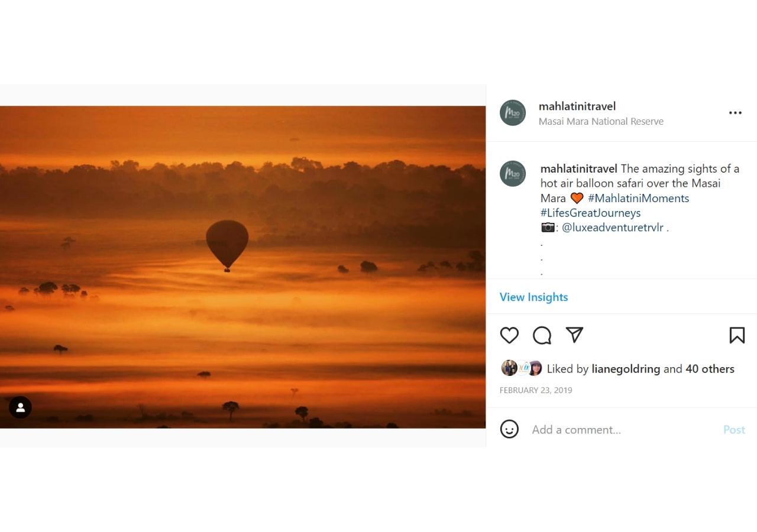Click mahlatinitravel avatar beside the caption
Image resolution: width=757 pixels, height=532 pixels.
tap(513, 174)
